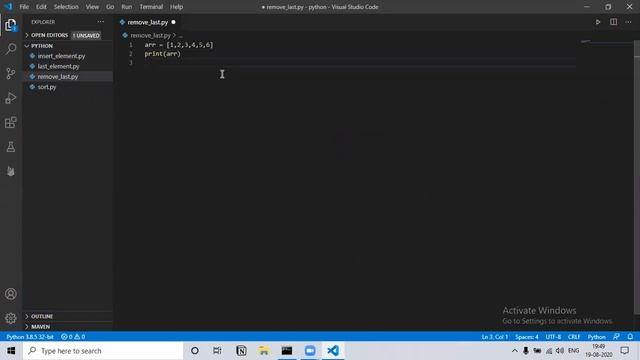This screenshot has height=360, width=640.
Task: Open Explorer Views and More Actions ellipsis
Action: (100, 22)
